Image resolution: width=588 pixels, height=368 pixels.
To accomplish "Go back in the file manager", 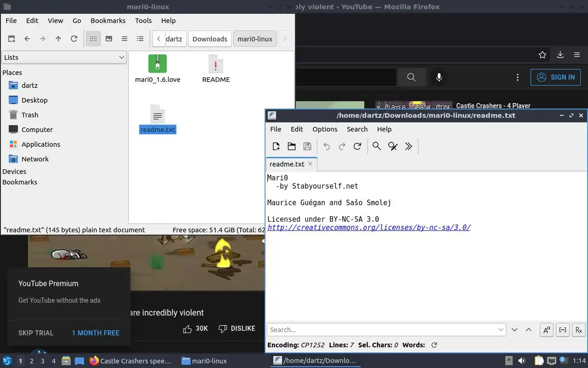I will point(27,39).
